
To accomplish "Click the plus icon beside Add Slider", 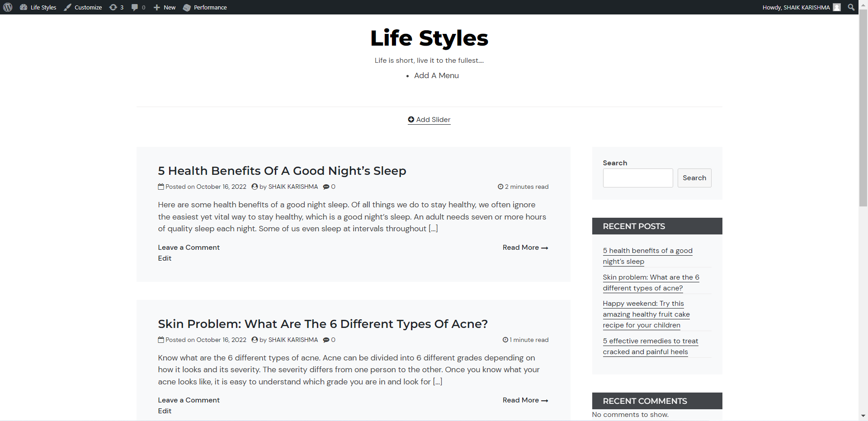I will coord(411,119).
